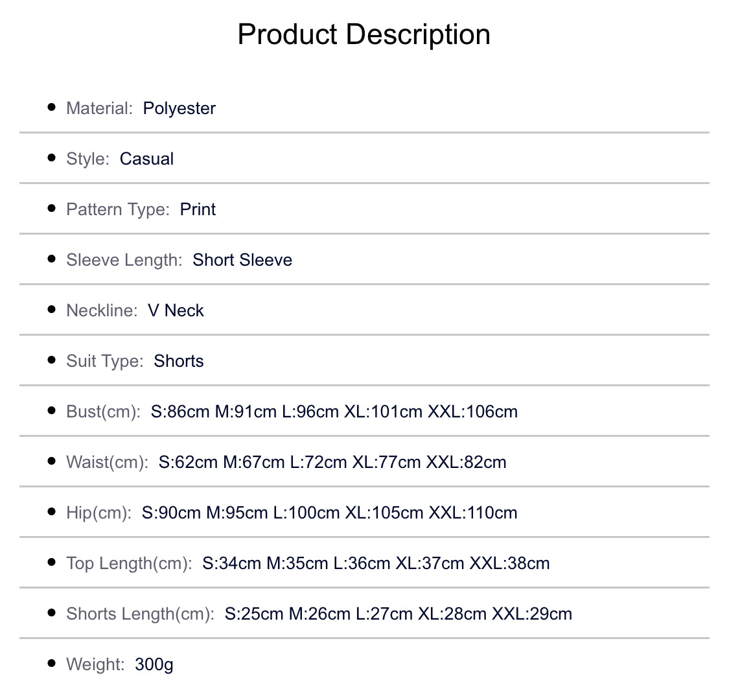729x700 pixels.
Task: Select the Sleeve Length label
Action: pyautogui.click(x=124, y=260)
